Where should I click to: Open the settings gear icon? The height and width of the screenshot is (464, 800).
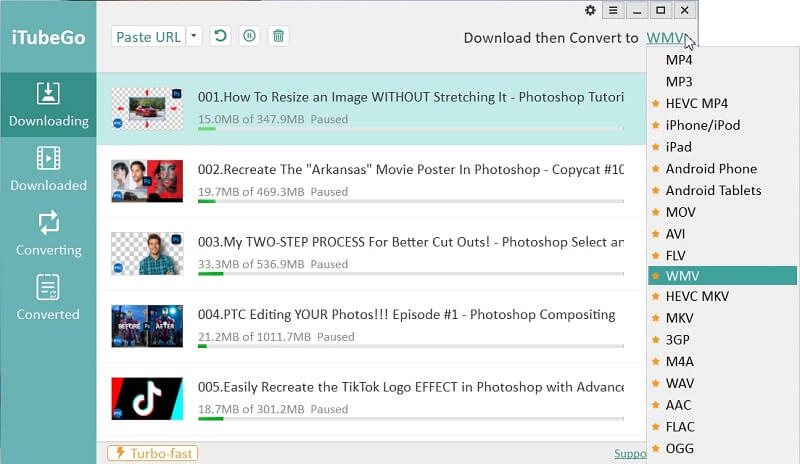[x=590, y=10]
